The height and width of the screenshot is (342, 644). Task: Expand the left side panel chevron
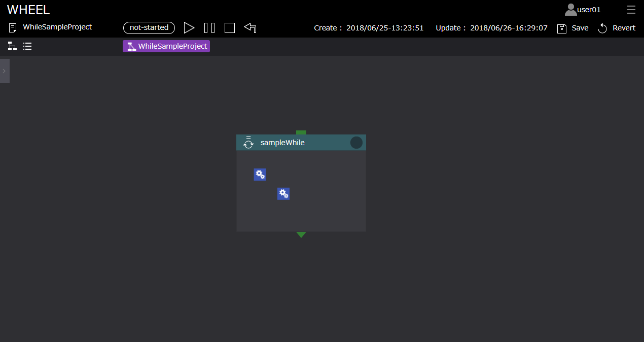point(4,71)
